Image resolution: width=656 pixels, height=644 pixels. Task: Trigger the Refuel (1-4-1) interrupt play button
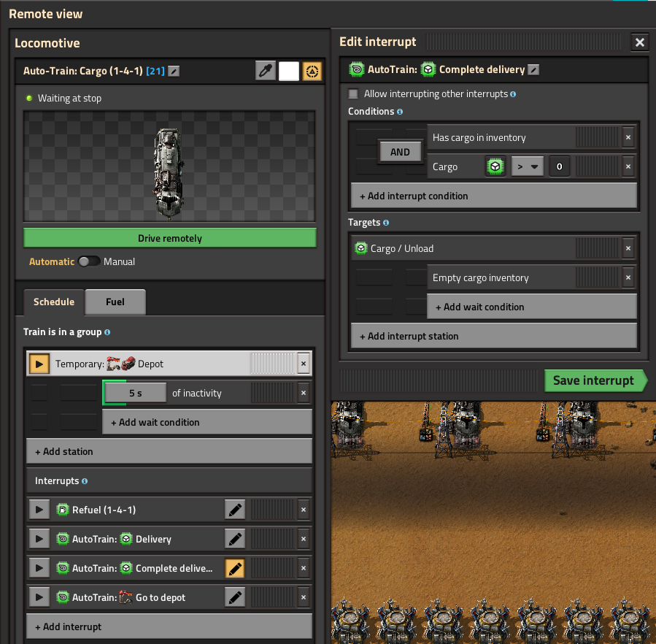(x=39, y=510)
